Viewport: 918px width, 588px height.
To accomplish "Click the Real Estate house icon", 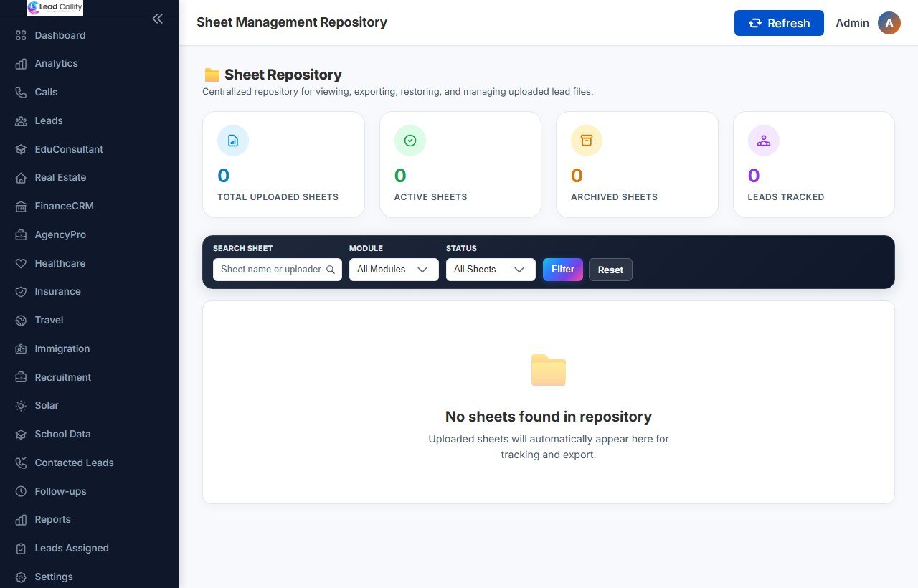I will 21,178.
